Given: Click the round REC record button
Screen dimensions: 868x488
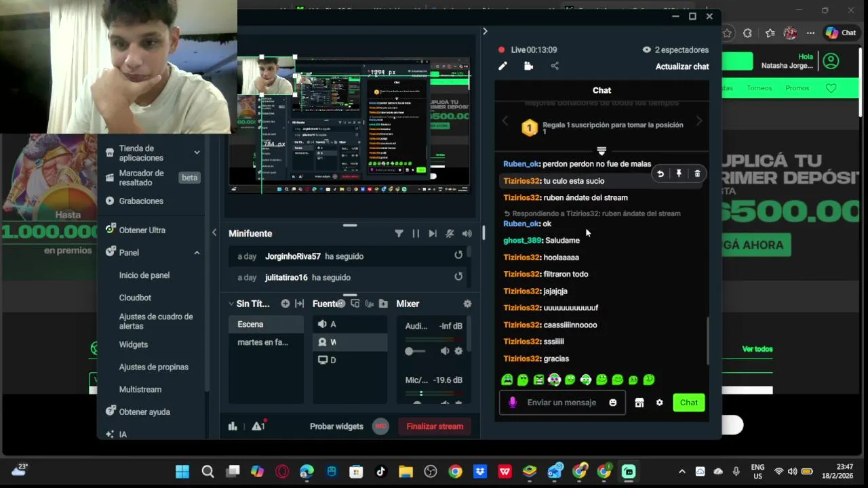Looking at the screenshot, I should tap(381, 426).
